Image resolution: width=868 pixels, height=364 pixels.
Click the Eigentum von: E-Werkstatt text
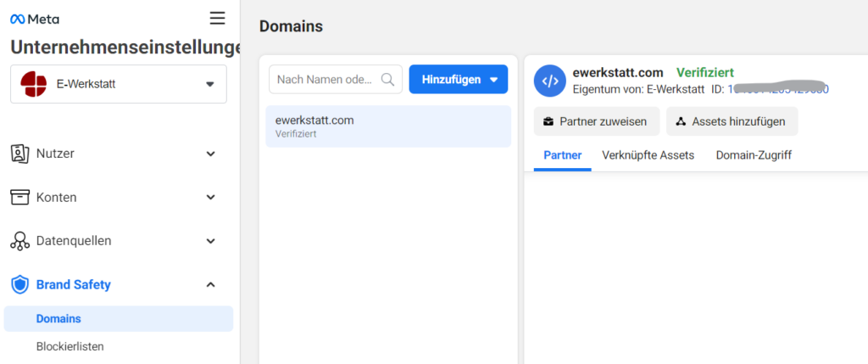[x=638, y=89]
